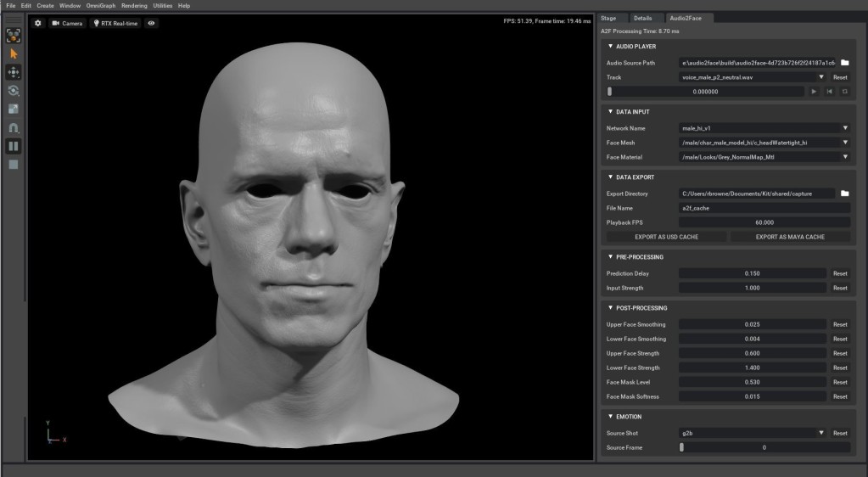Image resolution: width=868 pixels, height=477 pixels.
Task: Play the audio track
Action: pos(814,92)
